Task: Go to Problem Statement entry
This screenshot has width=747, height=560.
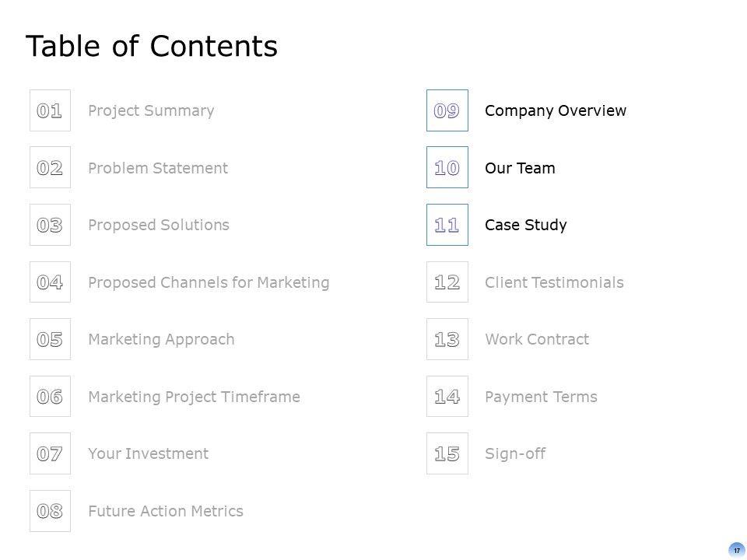Action: [x=158, y=168]
